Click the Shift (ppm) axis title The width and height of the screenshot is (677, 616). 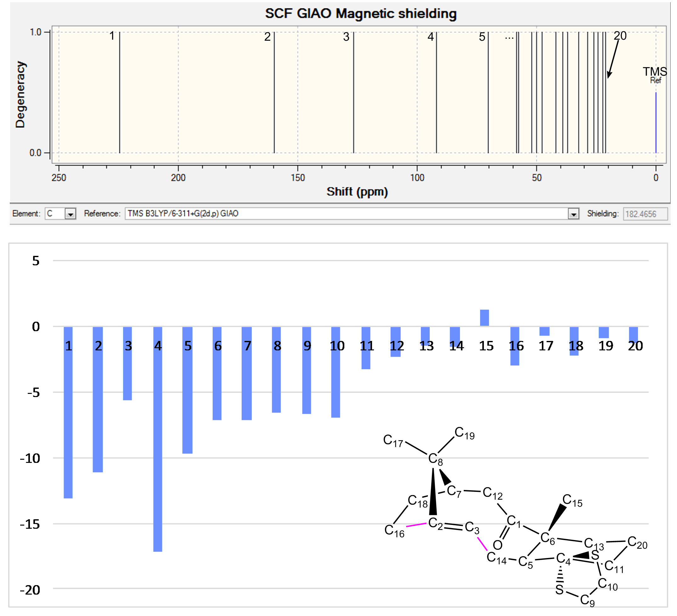[357, 192]
